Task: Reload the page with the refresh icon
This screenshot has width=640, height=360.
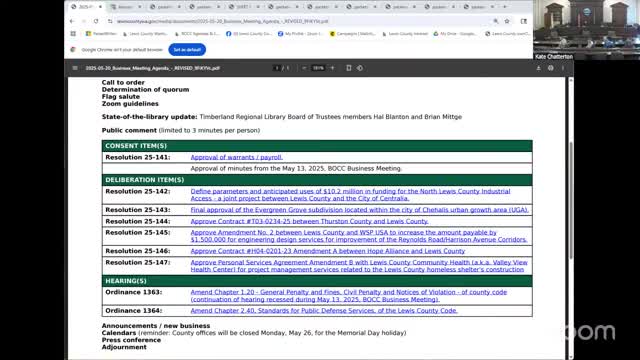Action: [x=96, y=21]
